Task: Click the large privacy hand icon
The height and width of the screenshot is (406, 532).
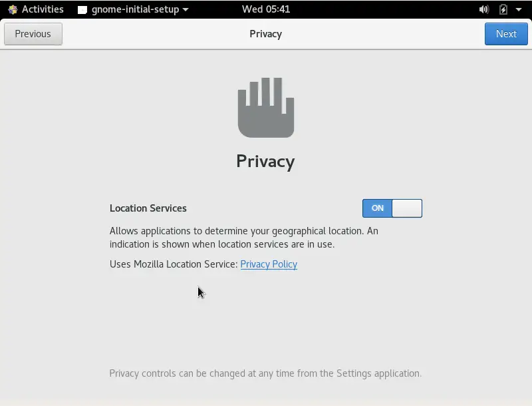Action: tap(266, 108)
